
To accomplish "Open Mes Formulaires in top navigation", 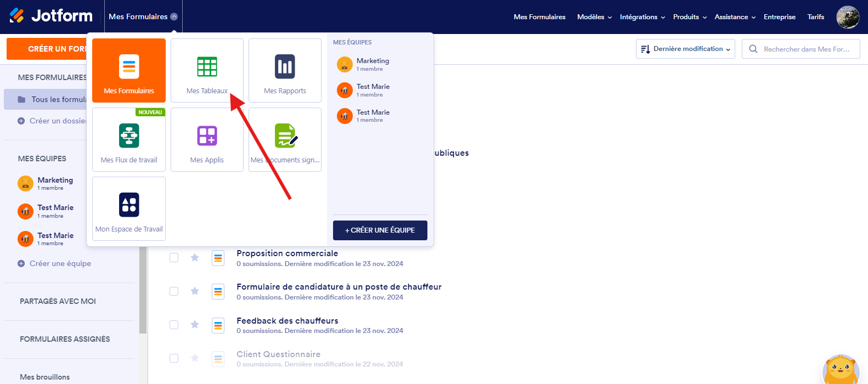I will click(x=539, y=17).
